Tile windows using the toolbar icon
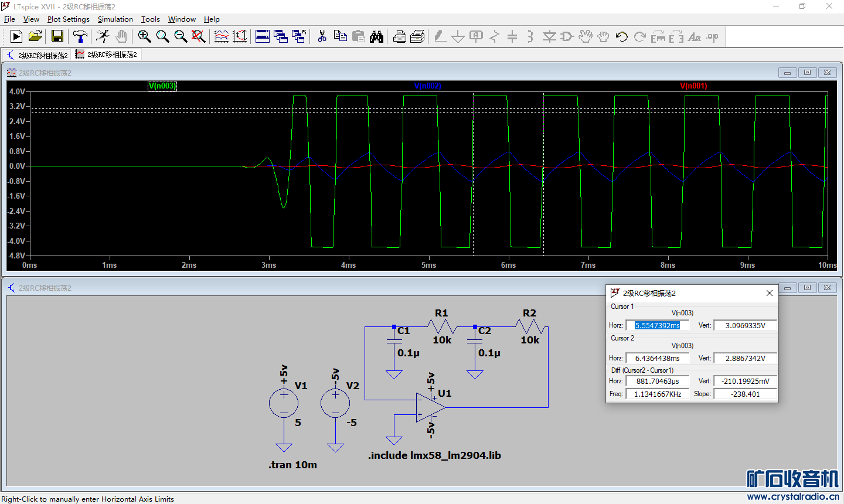The height and width of the screenshot is (504, 844). pyautogui.click(x=263, y=37)
